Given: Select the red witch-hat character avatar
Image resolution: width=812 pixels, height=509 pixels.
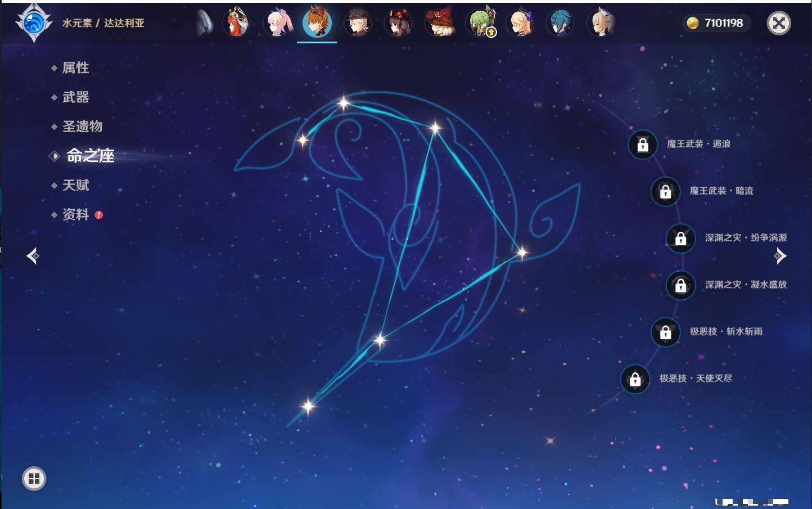Looking at the screenshot, I should 440,23.
